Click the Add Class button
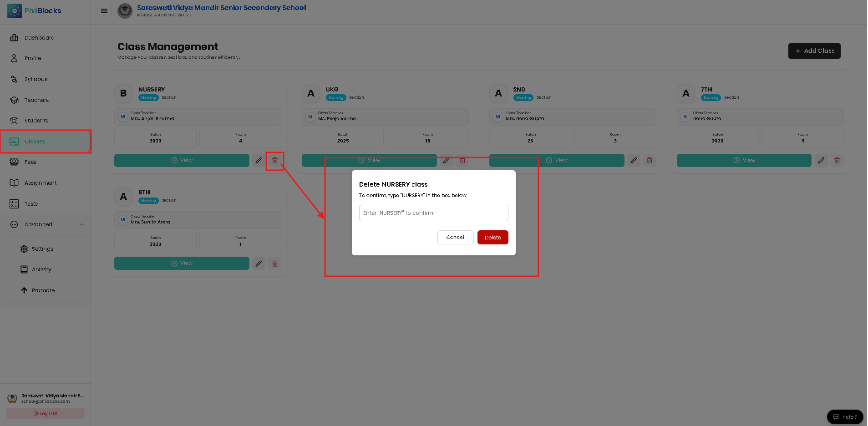868x426 pixels. (814, 51)
